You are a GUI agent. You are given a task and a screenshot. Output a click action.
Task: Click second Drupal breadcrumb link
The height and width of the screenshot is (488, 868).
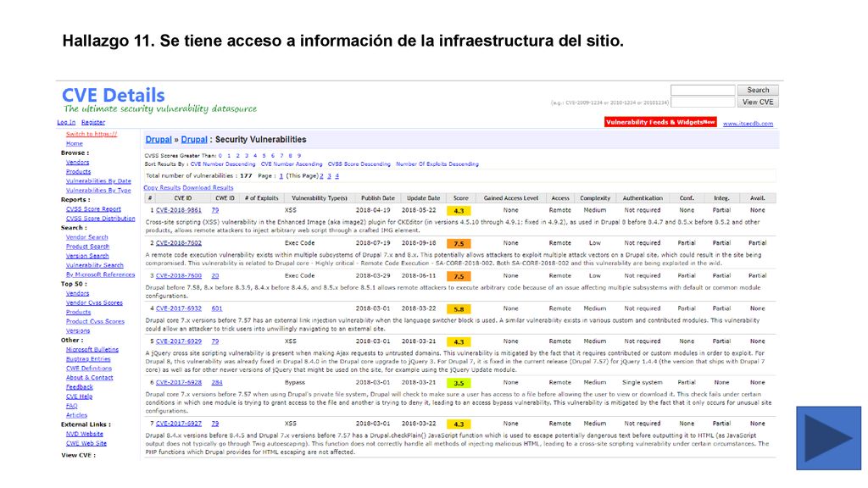click(x=194, y=140)
